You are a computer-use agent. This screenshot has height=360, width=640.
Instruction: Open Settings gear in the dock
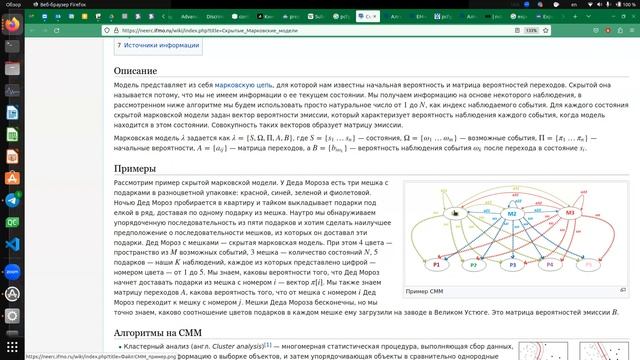pyautogui.click(x=12, y=316)
